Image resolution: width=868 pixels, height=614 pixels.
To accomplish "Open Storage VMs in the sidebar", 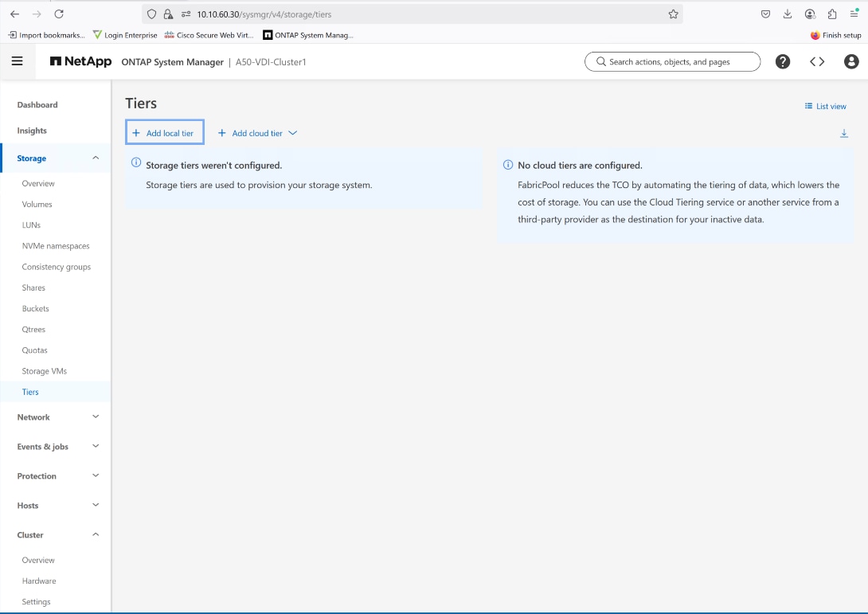I will pos(45,371).
